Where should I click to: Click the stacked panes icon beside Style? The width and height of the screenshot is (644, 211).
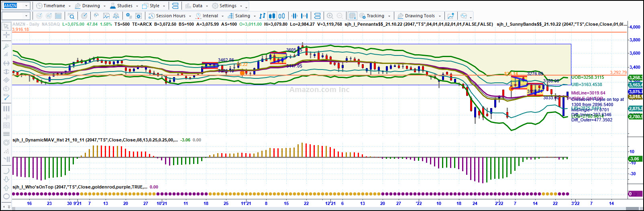(x=175, y=6)
